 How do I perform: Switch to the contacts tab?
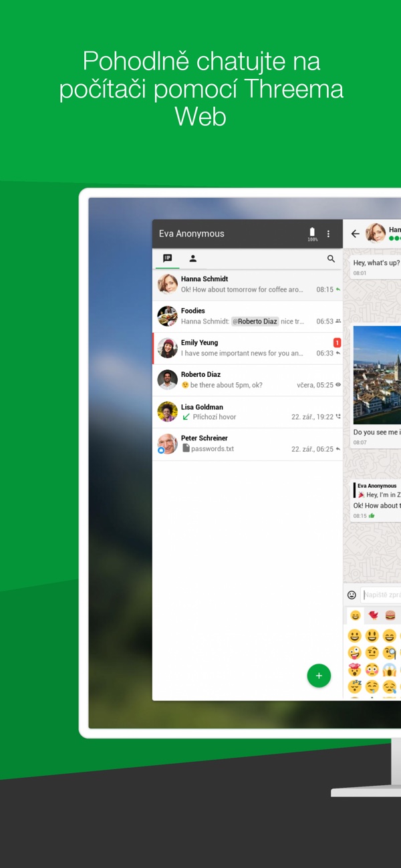(192, 259)
